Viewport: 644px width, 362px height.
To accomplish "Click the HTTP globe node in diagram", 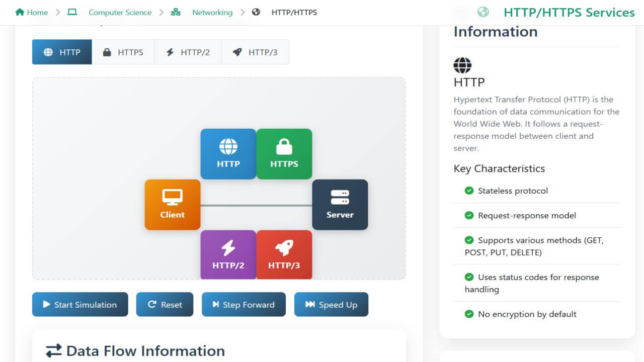I will coord(228,154).
